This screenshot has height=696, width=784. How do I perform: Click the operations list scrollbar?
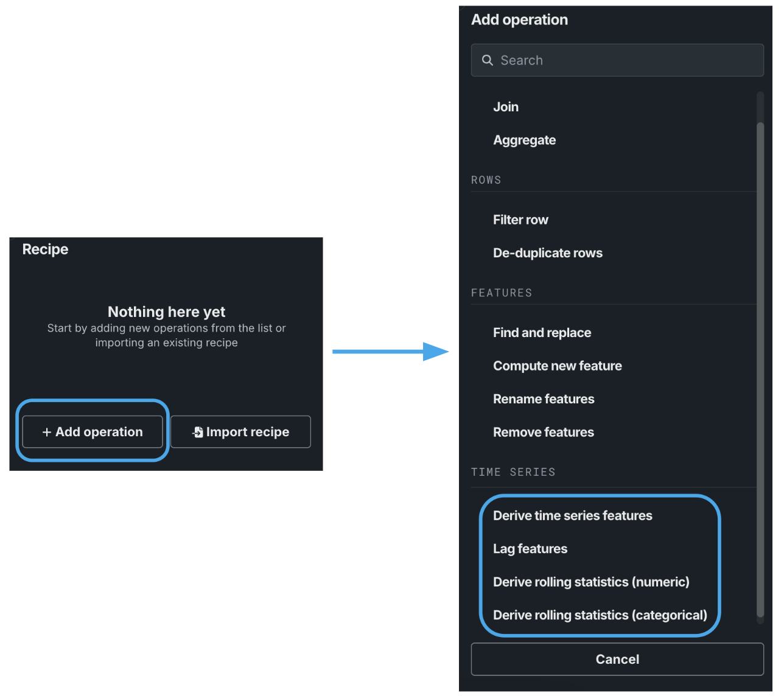click(760, 365)
